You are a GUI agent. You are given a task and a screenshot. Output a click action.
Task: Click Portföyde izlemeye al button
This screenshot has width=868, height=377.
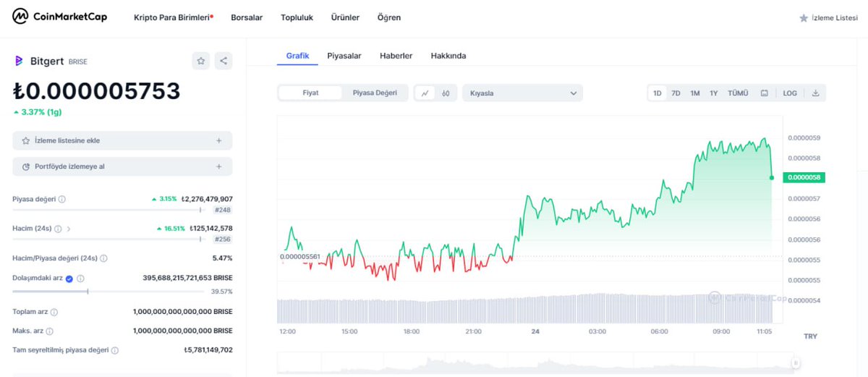click(x=122, y=166)
